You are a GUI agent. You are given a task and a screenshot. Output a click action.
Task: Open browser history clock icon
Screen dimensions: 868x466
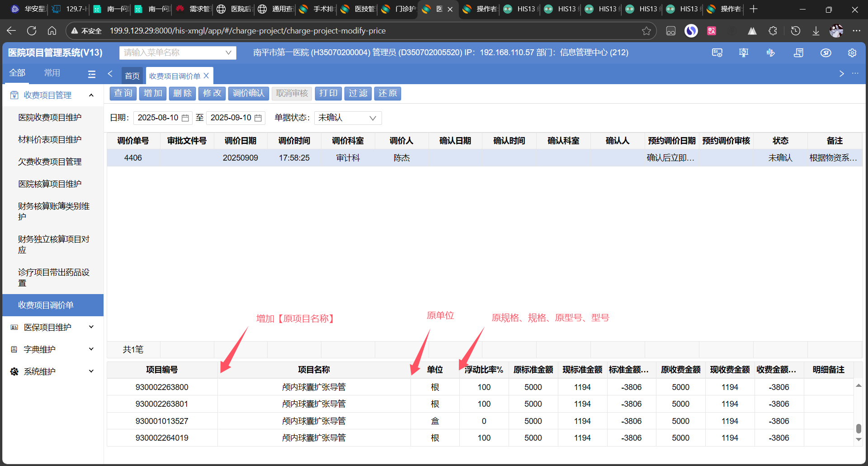796,31
